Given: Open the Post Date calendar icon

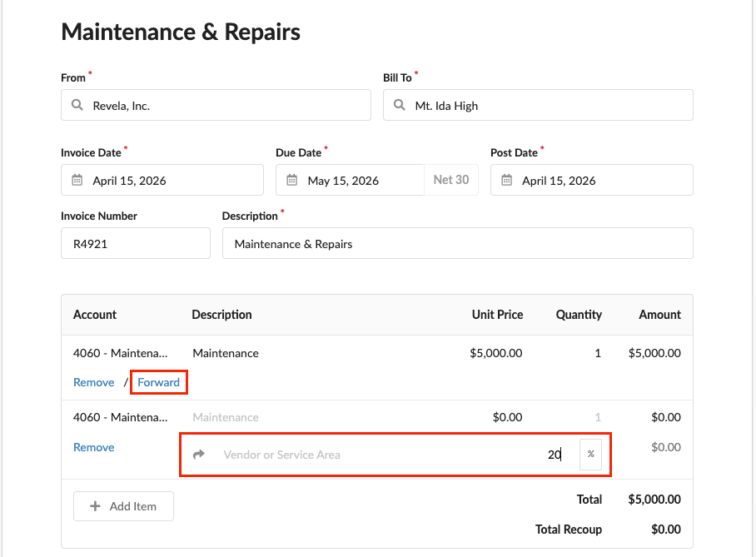Looking at the screenshot, I should pyautogui.click(x=506, y=180).
